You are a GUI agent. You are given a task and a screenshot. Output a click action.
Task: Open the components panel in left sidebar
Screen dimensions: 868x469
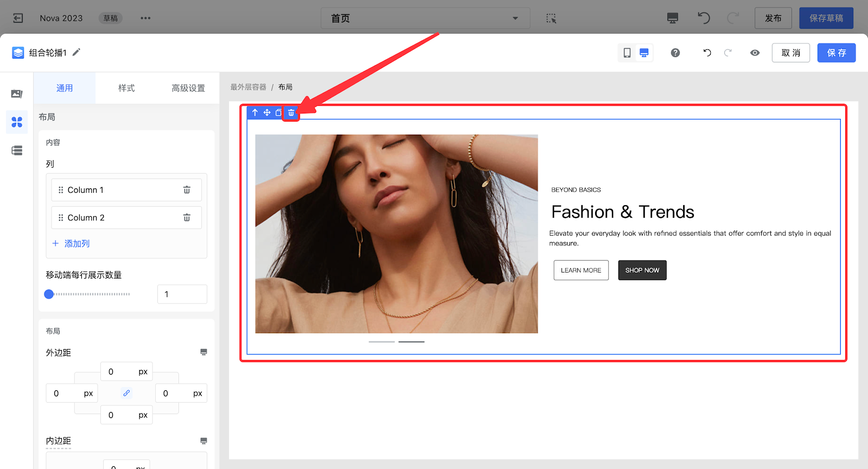(17, 122)
